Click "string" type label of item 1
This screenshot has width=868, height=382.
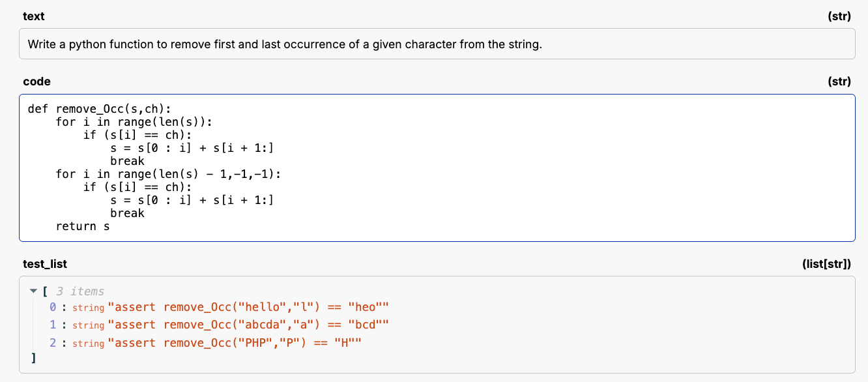[x=88, y=325]
